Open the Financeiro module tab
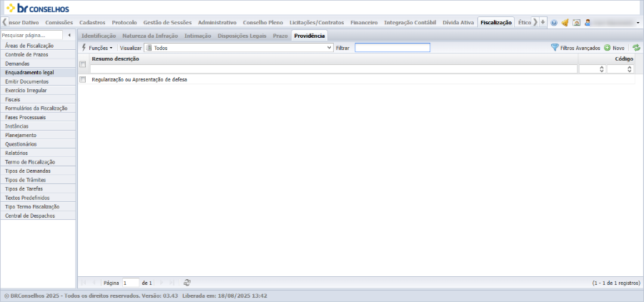This screenshot has width=644, height=302. [x=364, y=23]
